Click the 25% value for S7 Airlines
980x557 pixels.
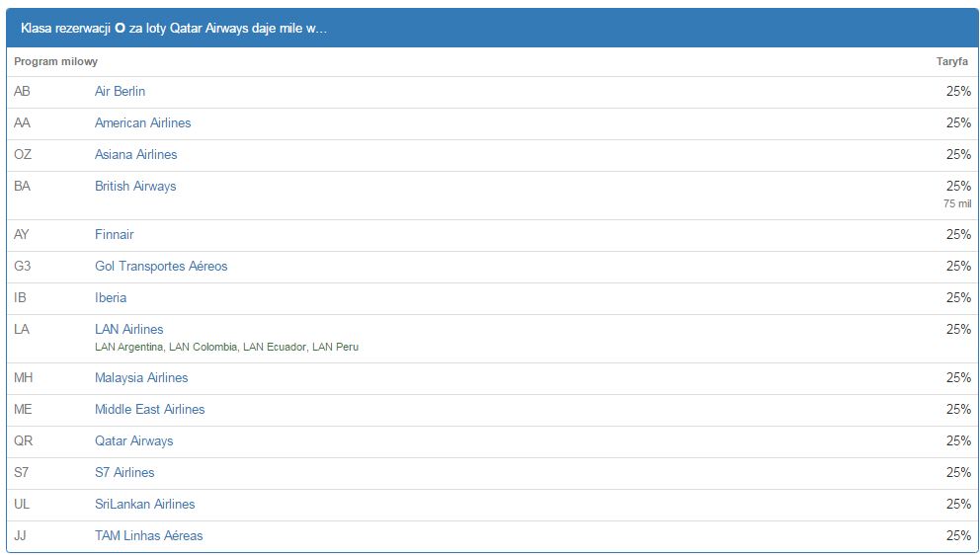958,473
